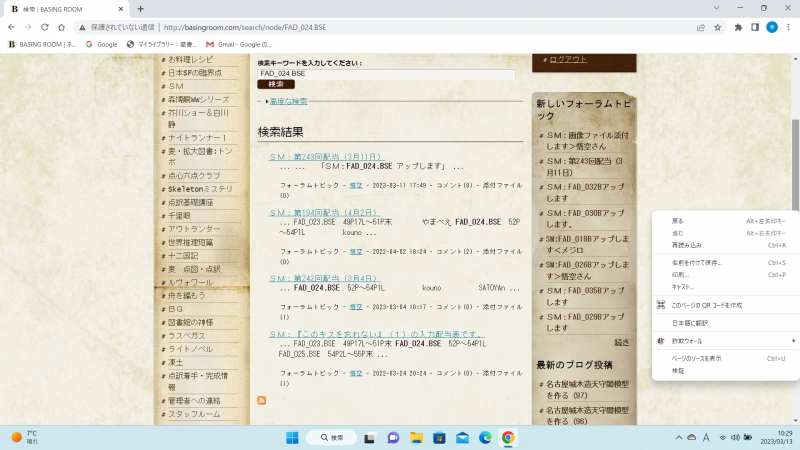Select このページの QR コードを作成 menu entry
This screenshot has height=450, width=800.
[706, 304]
